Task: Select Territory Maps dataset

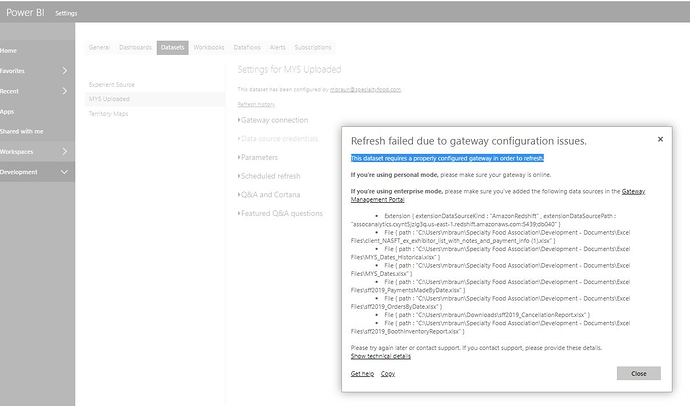Action: [x=154, y=113]
